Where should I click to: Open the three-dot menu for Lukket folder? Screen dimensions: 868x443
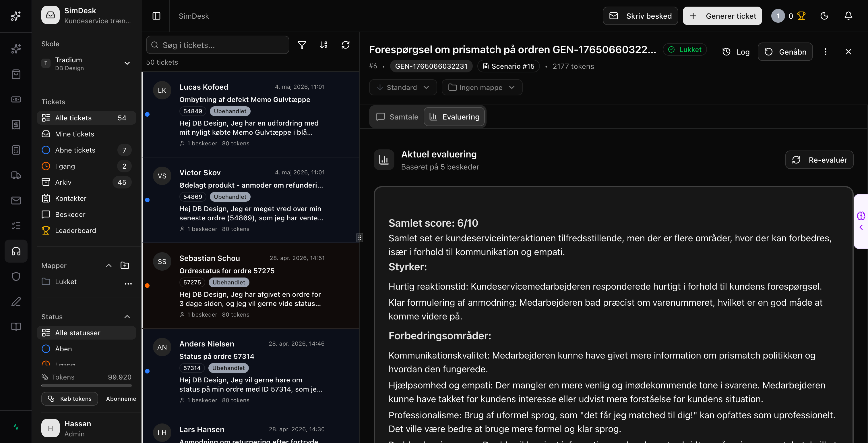pyautogui.click(x=128, y=284)
